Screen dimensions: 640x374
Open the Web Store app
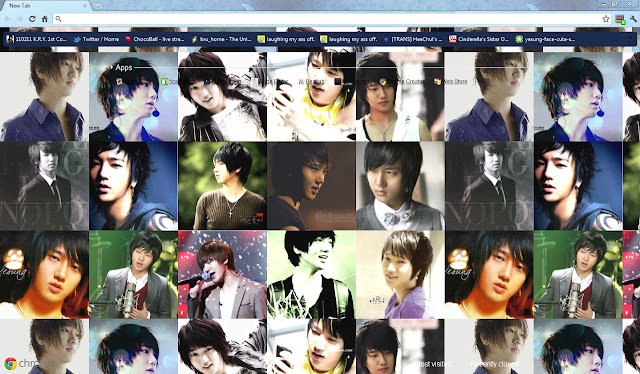(x=451, y=81)
